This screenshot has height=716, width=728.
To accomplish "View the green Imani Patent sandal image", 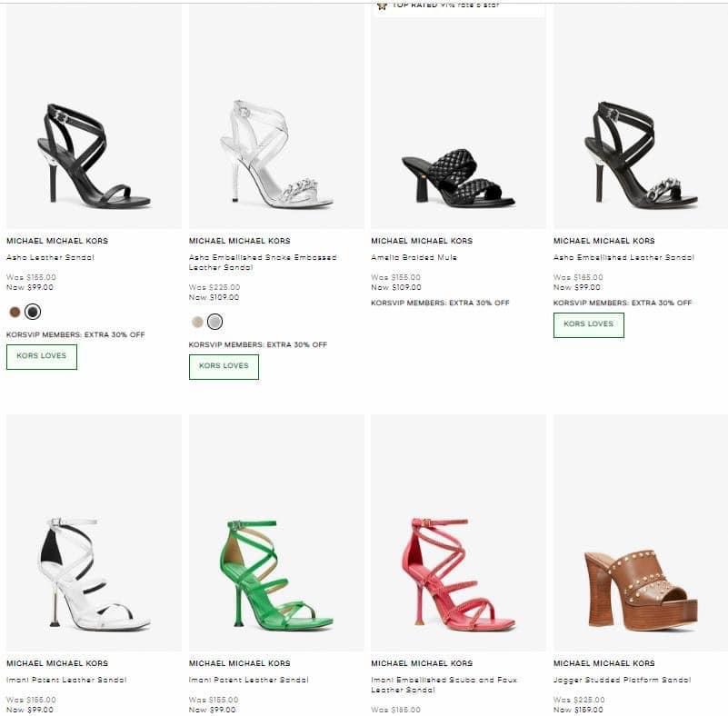I will pyautogui.click(x=276, y=574).
